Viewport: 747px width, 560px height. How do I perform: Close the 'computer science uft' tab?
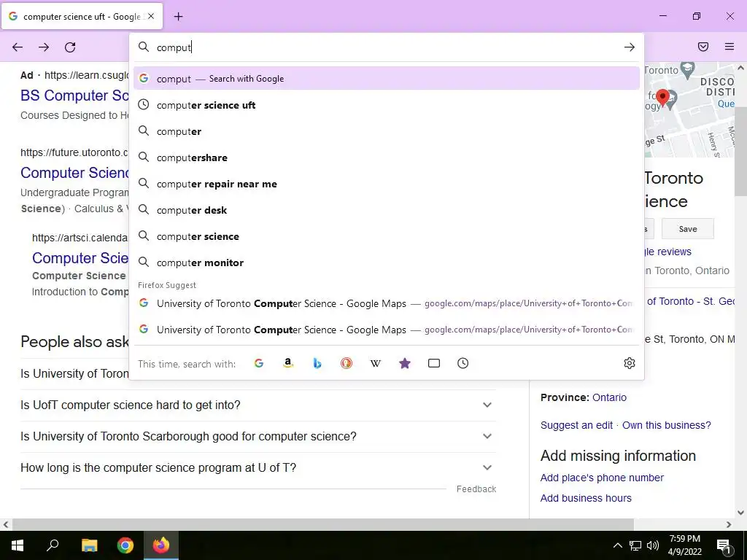coord(151,16)
